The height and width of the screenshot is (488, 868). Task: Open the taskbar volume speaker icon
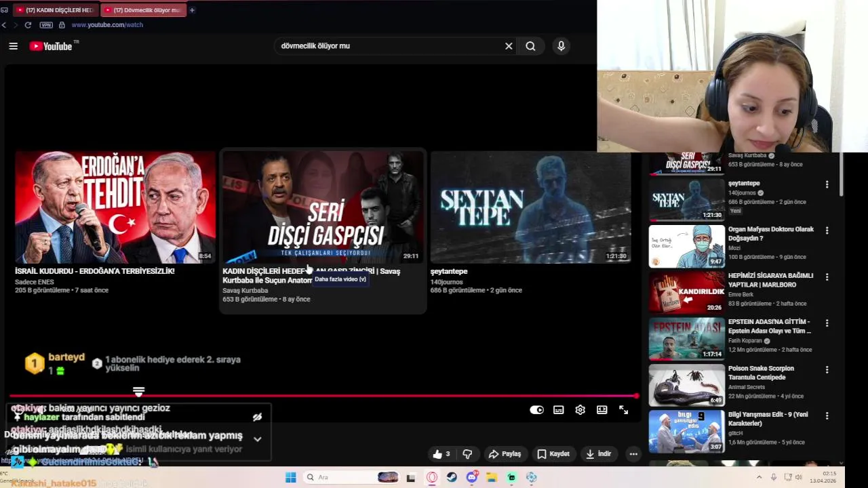[x=798, y=477]
